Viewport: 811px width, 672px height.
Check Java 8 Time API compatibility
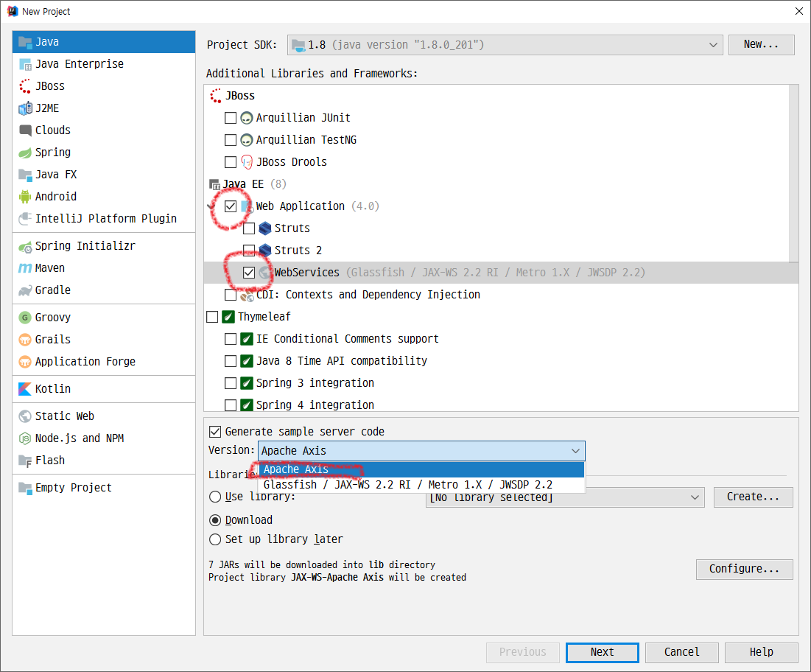(x=231, y=361)
